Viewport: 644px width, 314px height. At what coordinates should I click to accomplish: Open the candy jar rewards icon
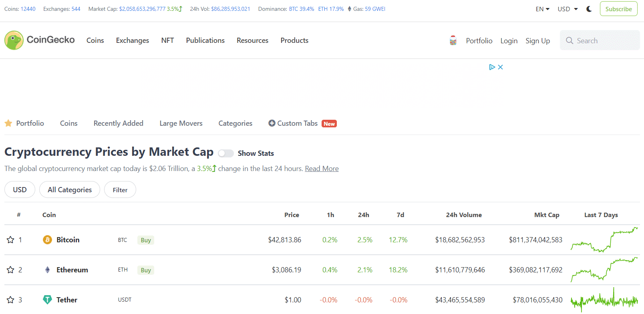(x=453, y=40)
